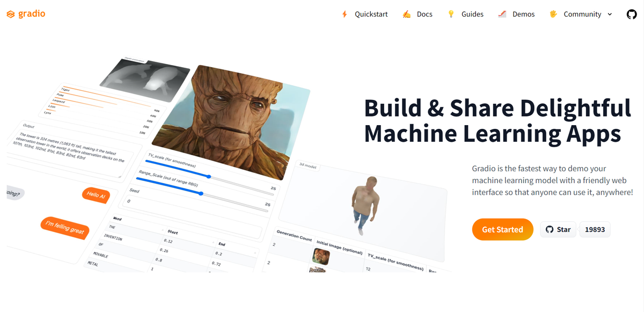This screenshot has width=644, height=312.
Task: Click the chart Demos icon
Action: tap(502, 14)
